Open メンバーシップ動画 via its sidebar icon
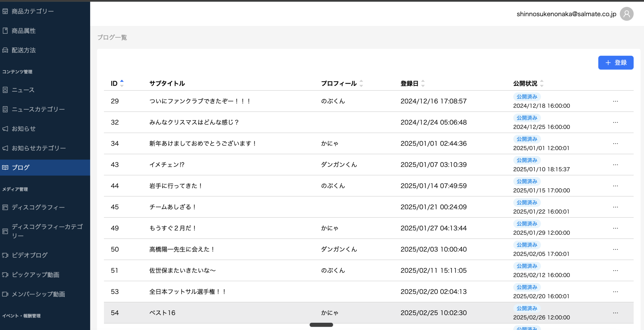This screenshot has height=330, width=644. (x=6, y=294)
